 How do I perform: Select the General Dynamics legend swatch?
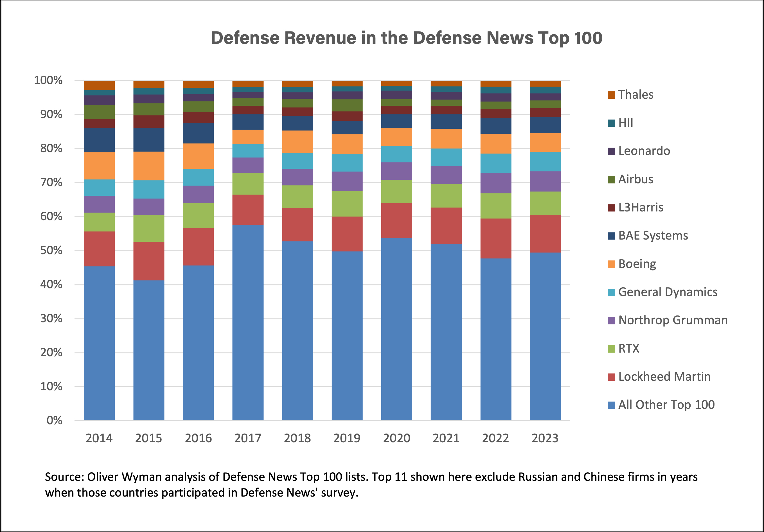click(x=611, y=292)
